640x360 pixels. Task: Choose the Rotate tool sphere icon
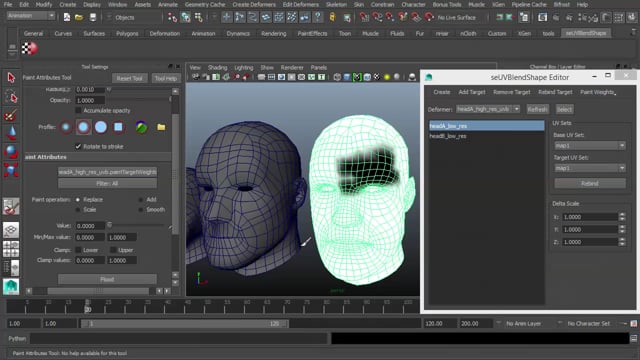tap(11, 151)
